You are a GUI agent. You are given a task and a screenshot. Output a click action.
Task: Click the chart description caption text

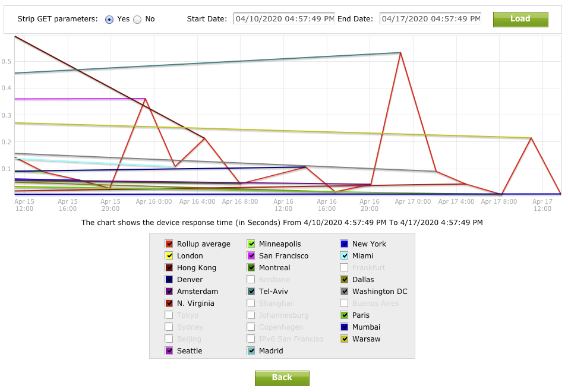(282, 223)
